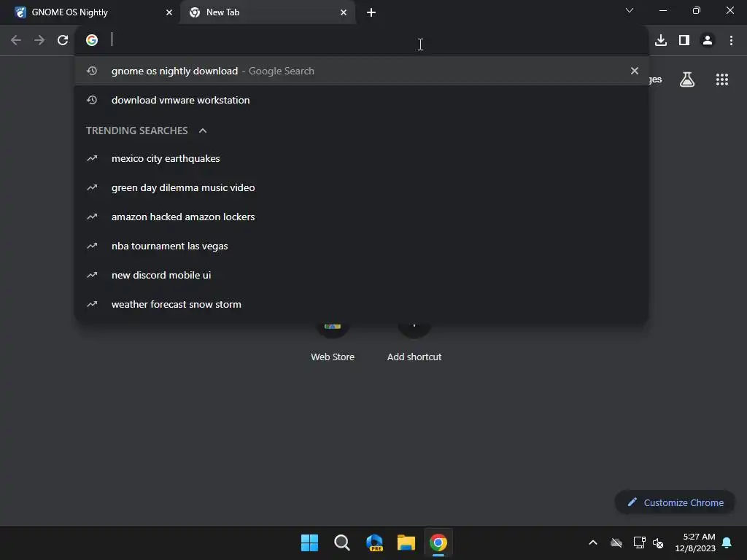Viewport: 747px width, 560px height.
Task: Open a new browser tab
Action: [371, 12]
